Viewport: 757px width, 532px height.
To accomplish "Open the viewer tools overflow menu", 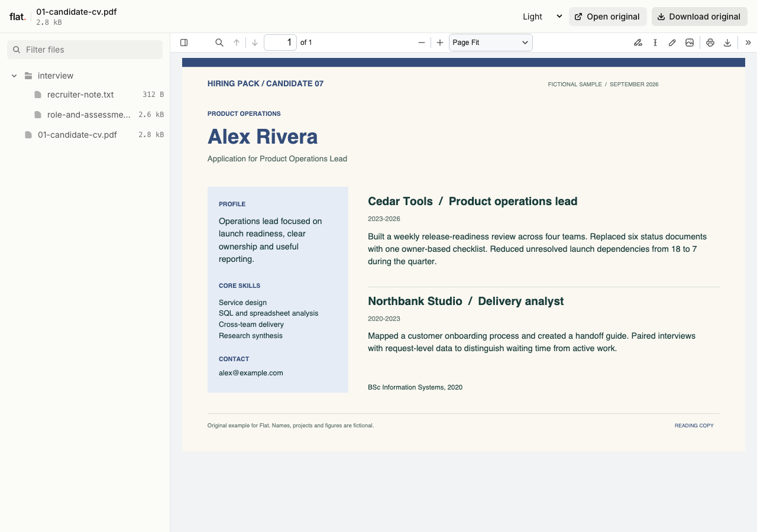I will click(x=748, y=43).
